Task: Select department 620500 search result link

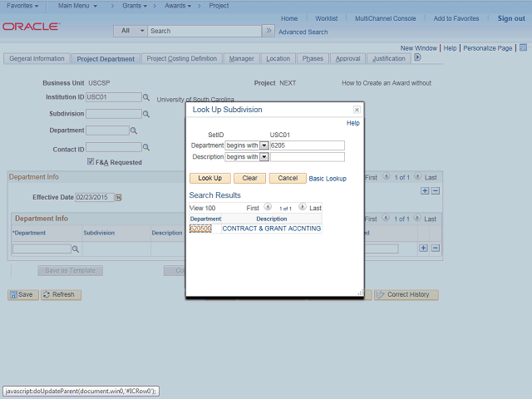Action: 200,229
